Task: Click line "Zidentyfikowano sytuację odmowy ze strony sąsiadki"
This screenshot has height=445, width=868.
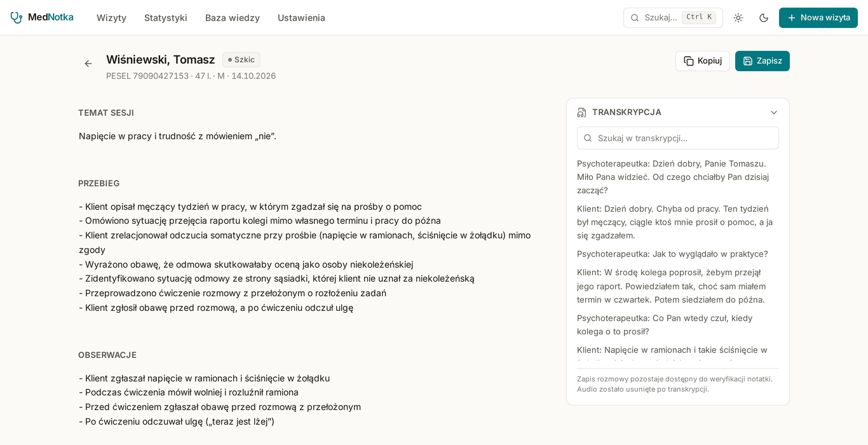Action: click(x=276, y=278)
